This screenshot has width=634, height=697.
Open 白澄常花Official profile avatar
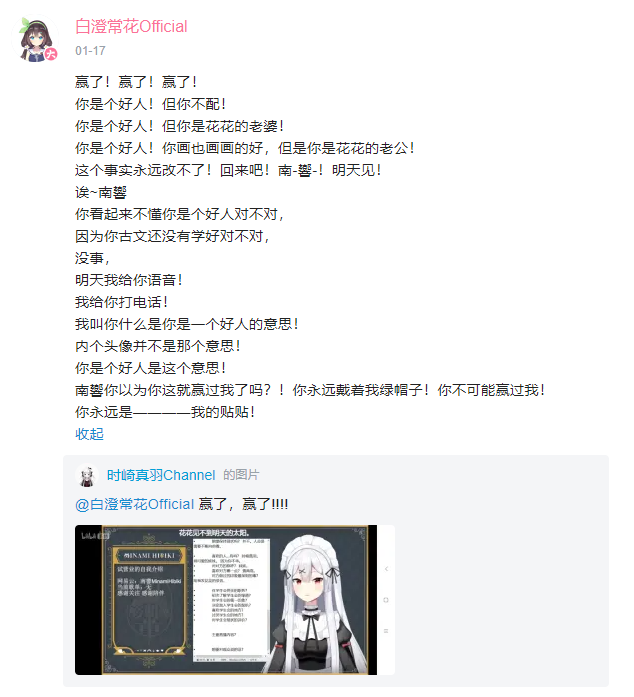(35, 39)
